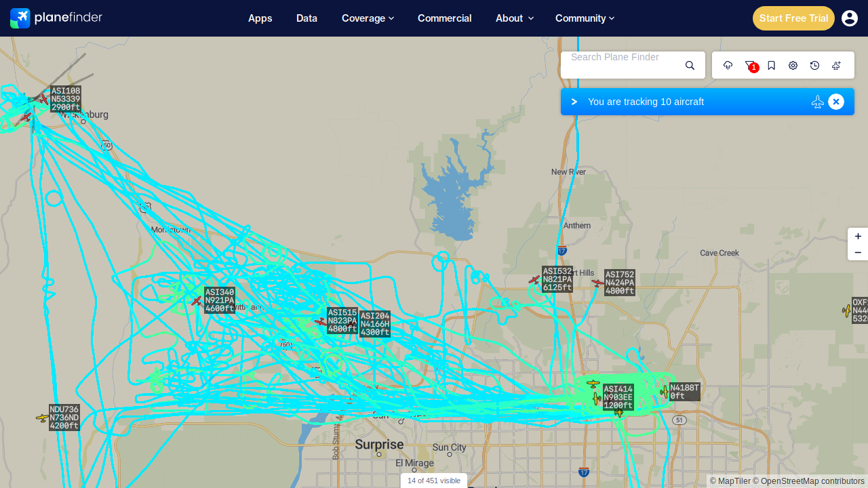Select yellow aircraft N4188T on map
This screenshot has height=488, width=868.
pos(665,392)
